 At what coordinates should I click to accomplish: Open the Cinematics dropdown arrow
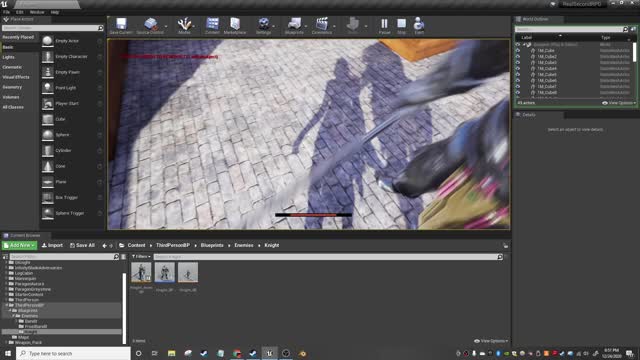[334, 27]
